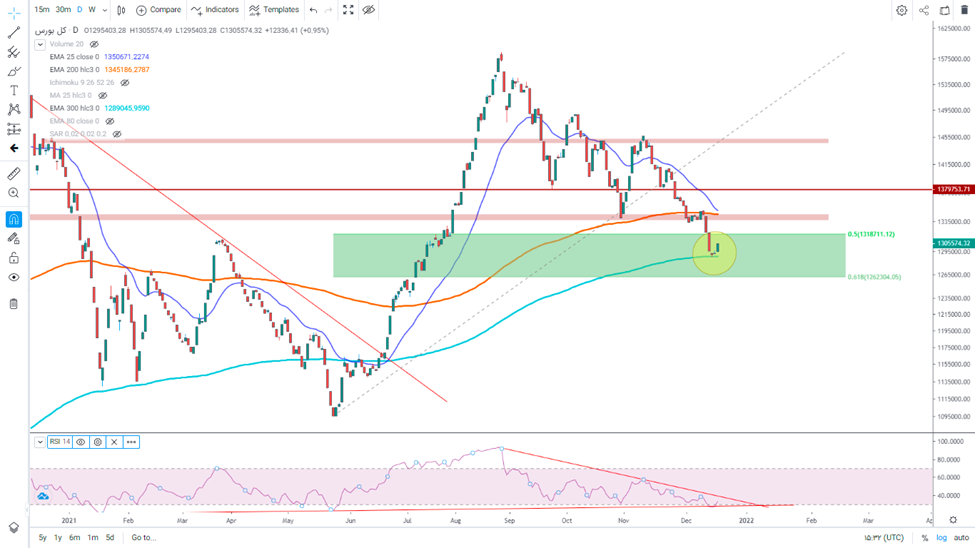Collapse the indicator legend list

coord(40,45)
